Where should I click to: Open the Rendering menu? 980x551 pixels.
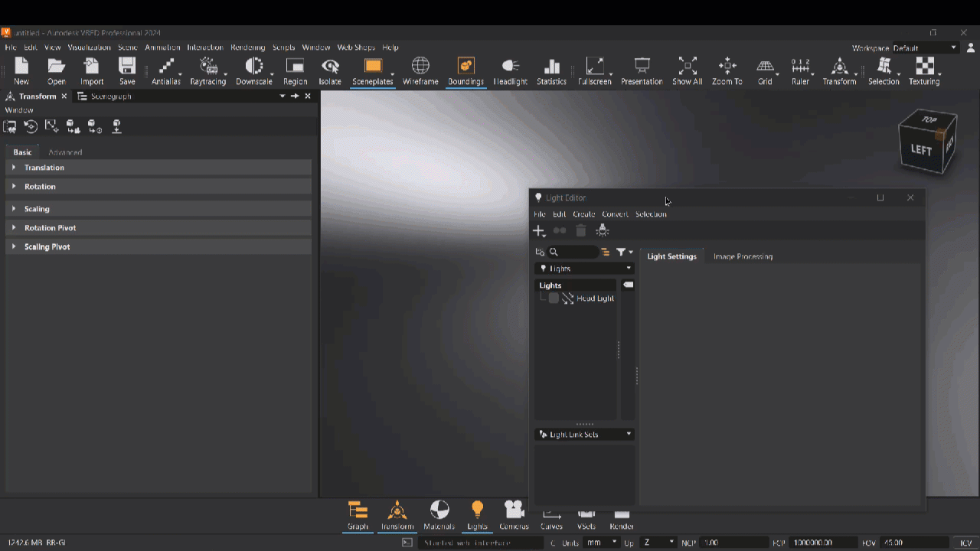point(248,47)
